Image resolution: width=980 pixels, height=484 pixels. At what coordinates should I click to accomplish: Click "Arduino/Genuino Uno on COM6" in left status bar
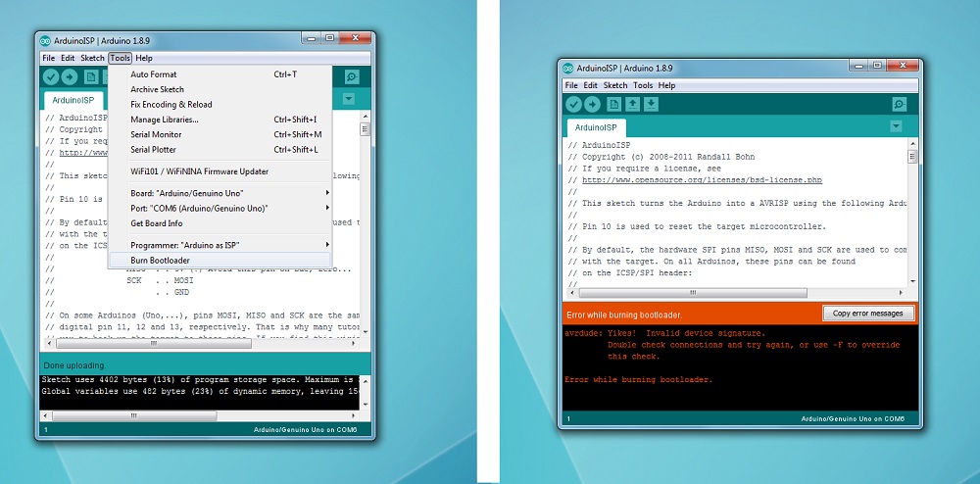pos(305,430)
